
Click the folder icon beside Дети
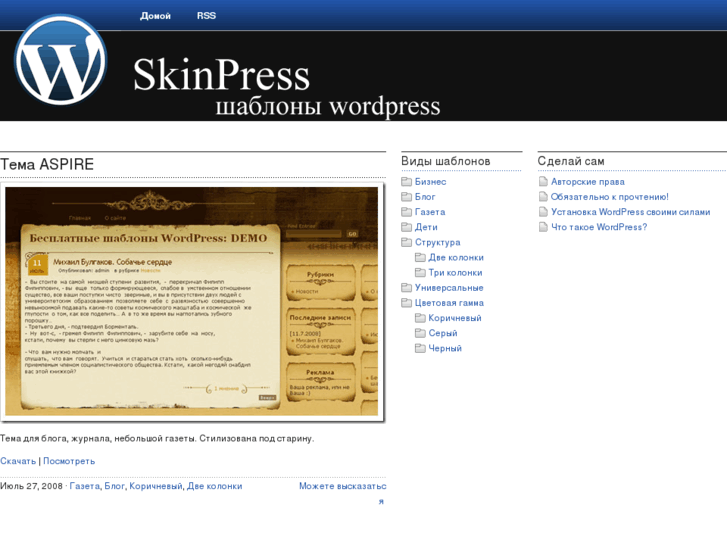pos(406,227)
